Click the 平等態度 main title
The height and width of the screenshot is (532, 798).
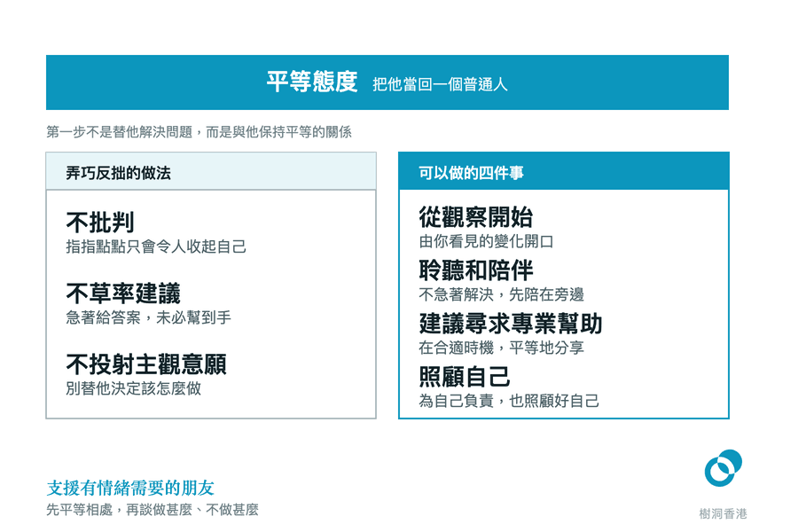tap(312, 82)
